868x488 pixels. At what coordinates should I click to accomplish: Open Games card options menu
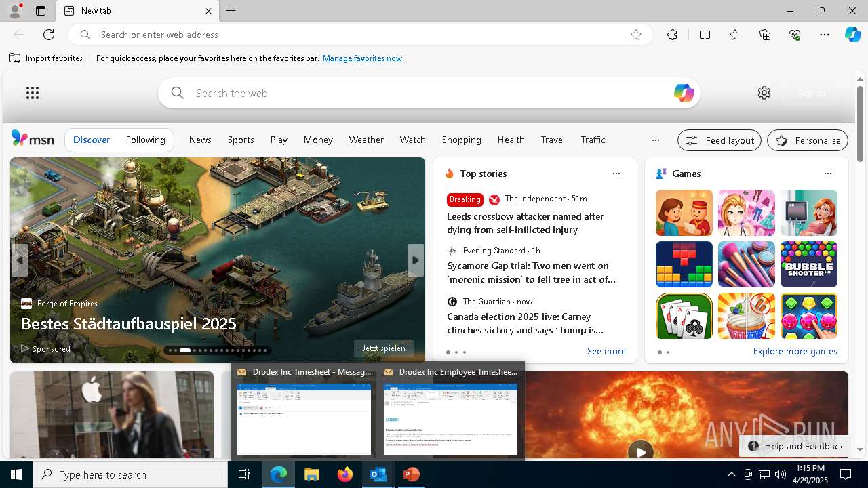(x=828, y=174)
